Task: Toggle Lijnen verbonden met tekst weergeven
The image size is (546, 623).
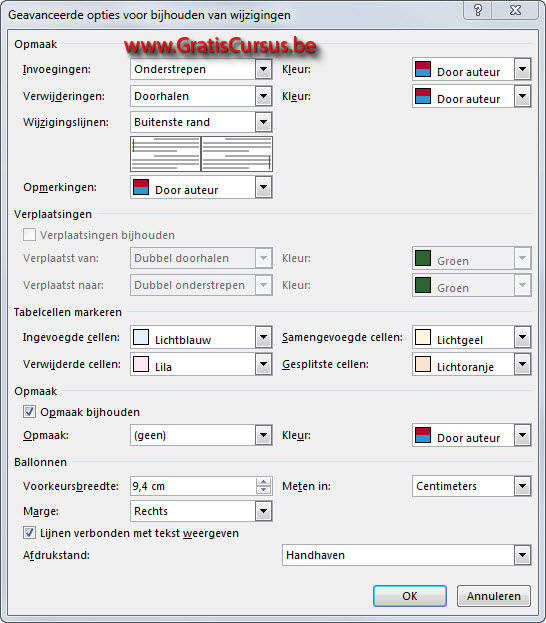Action: point(29,533)
